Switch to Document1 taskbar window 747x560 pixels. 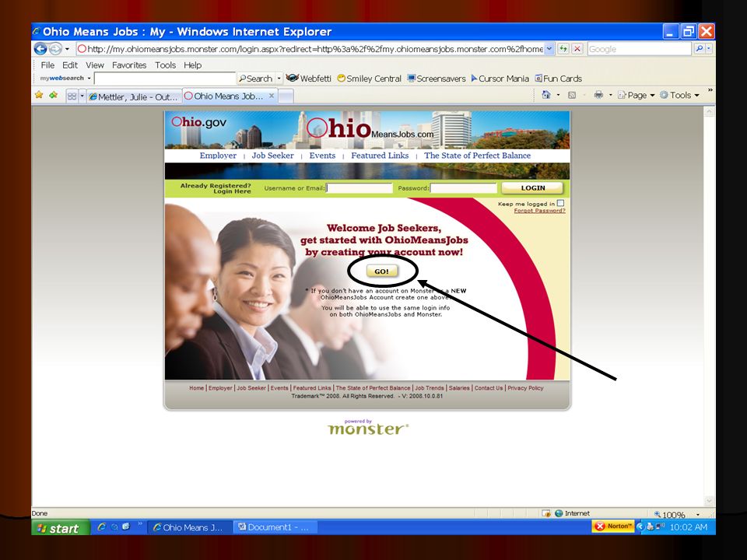(275, 527)
